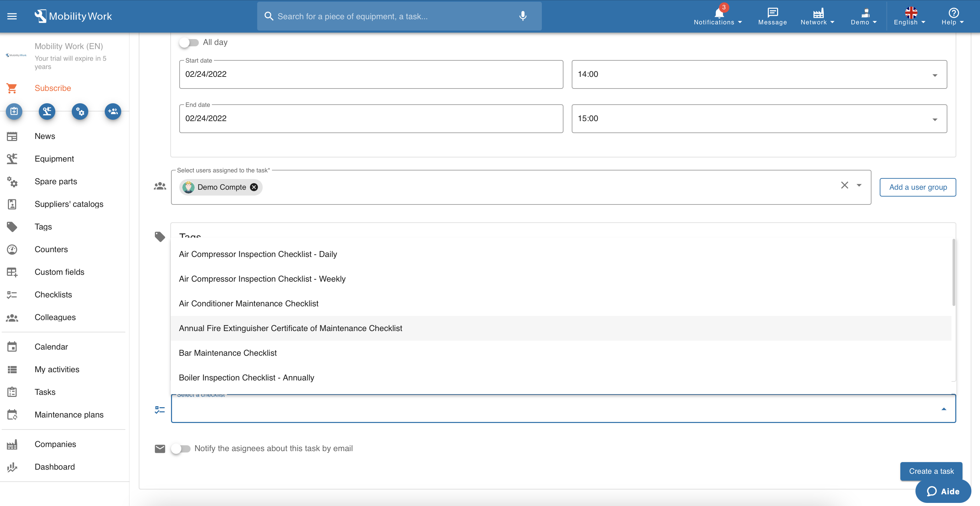Image resolution: width=980 pixels, height=506 pixels.
Task: Open Colleagues in sidebar
Action: (x=55, y=317)
